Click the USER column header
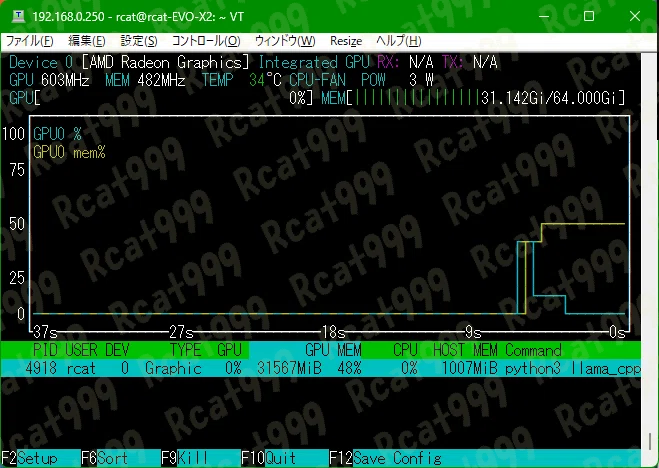659x468 pixels. 81,350
